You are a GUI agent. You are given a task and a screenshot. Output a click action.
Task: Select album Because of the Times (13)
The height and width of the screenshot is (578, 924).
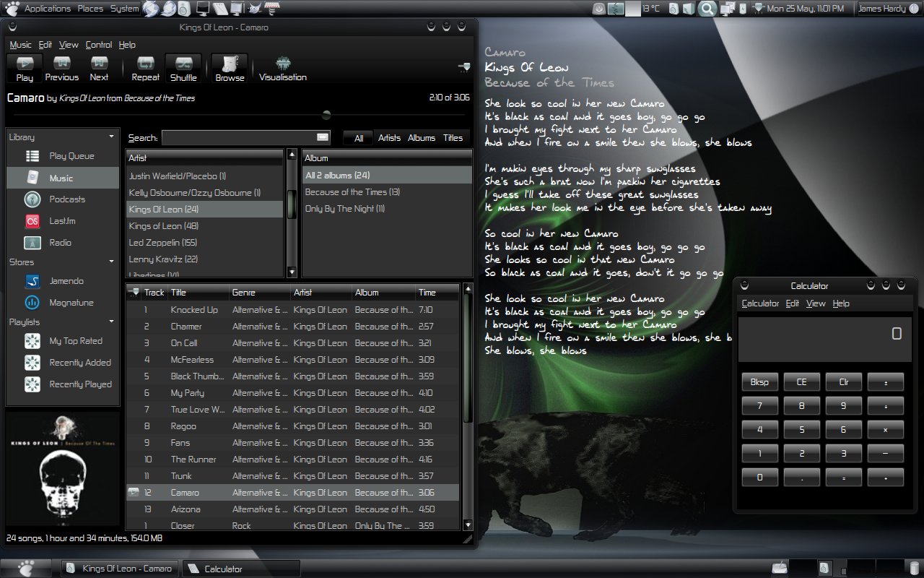coord(386,192)
